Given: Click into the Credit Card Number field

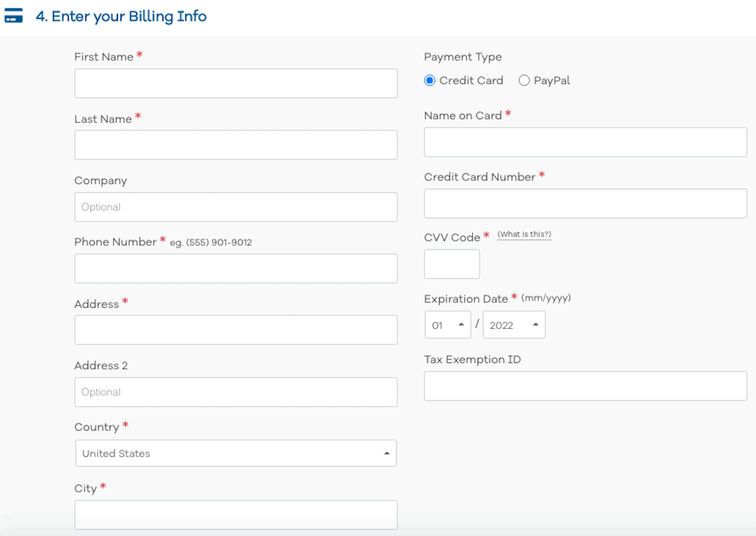Looking at the screenshot, I should click(x=585, y=203).
